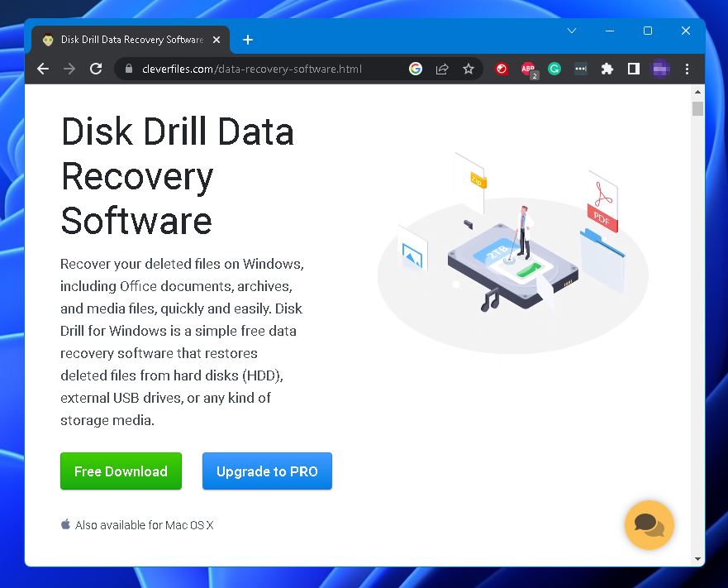Click the Upgrade to PRO button

[267, 471]
